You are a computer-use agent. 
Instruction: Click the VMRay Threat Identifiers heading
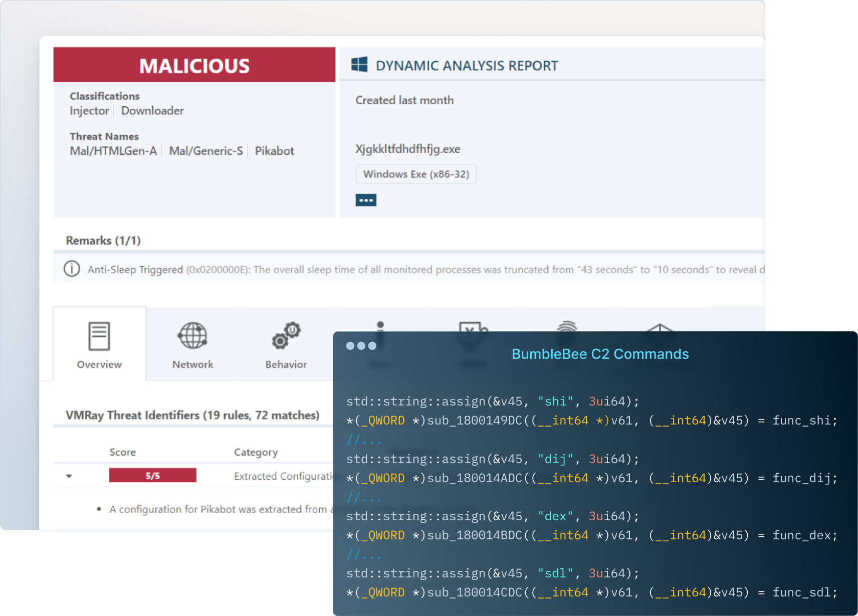coord(192,416)
